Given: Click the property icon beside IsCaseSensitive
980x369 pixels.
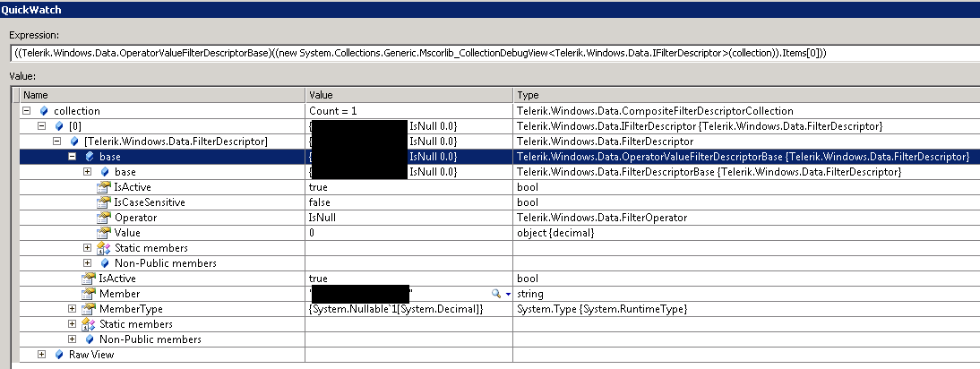Looking at the screenshot, I should point(104,202).
